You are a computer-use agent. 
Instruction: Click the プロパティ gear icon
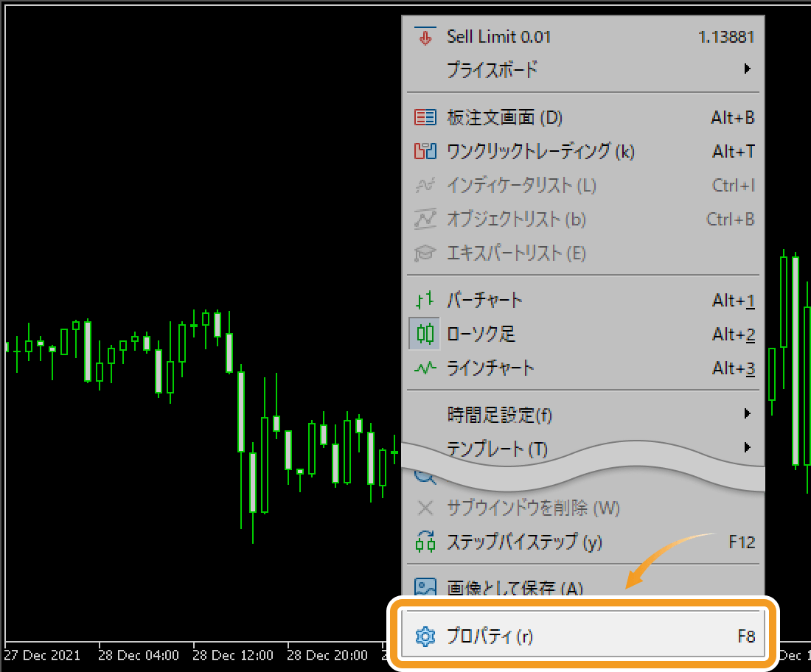(x=425, y=637)
